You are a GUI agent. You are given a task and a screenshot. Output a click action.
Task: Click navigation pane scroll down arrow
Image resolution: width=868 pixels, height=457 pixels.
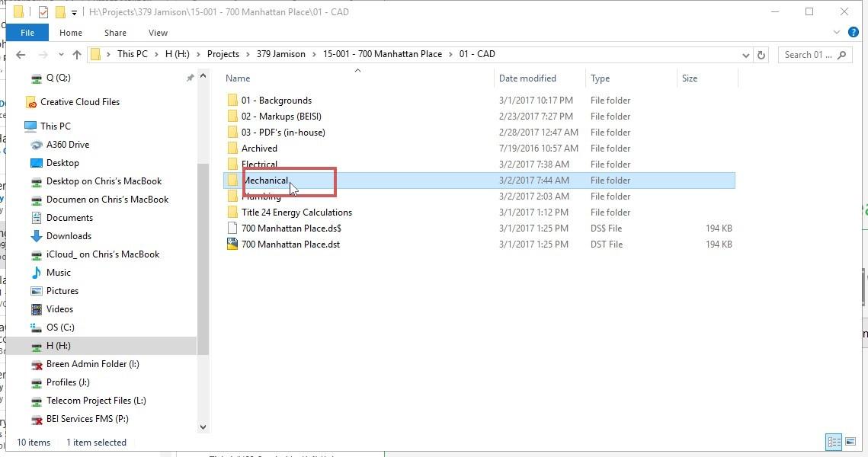203,427
